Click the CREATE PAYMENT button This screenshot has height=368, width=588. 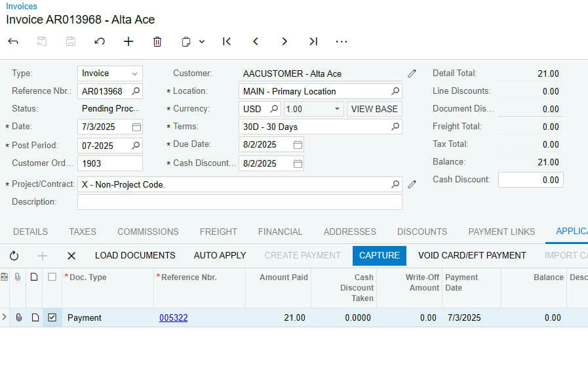(302, 255)
